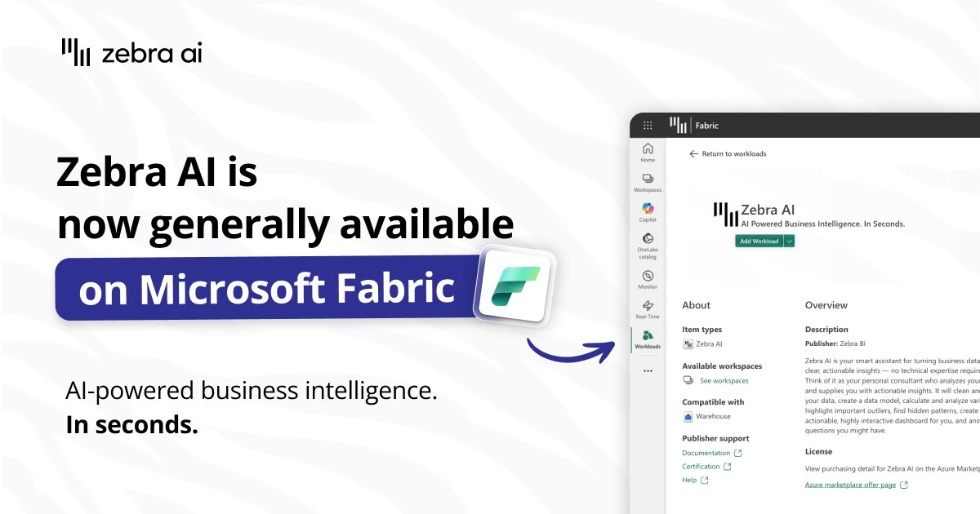The image size is (980, 514).
Task: Open the Help link
Action: tap(695, 481)
